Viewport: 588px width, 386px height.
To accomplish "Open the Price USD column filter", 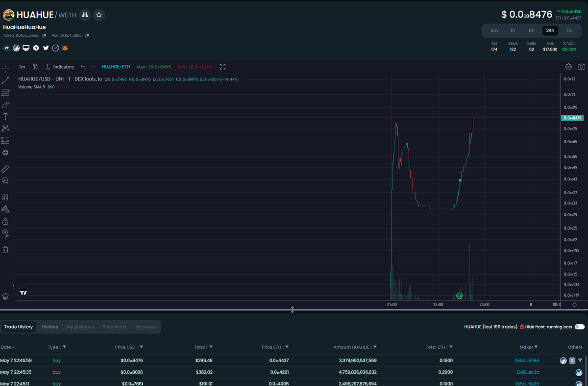I will [x=141, y=347].
